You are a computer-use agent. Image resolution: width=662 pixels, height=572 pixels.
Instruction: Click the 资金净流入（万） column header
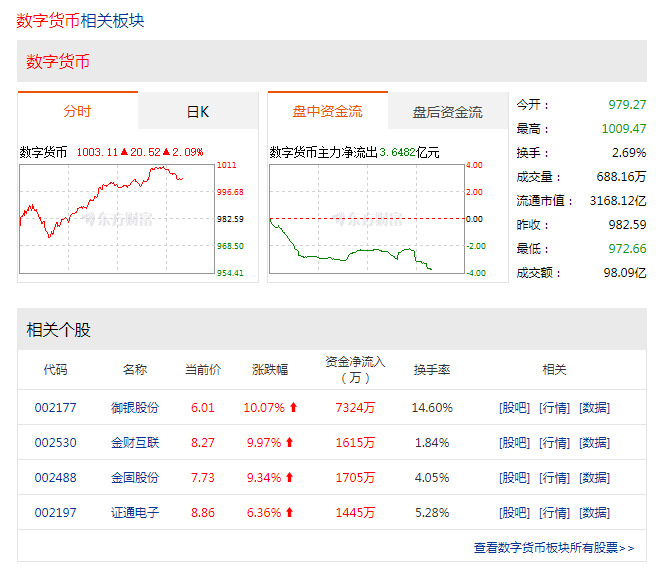(x=355, y=369)
